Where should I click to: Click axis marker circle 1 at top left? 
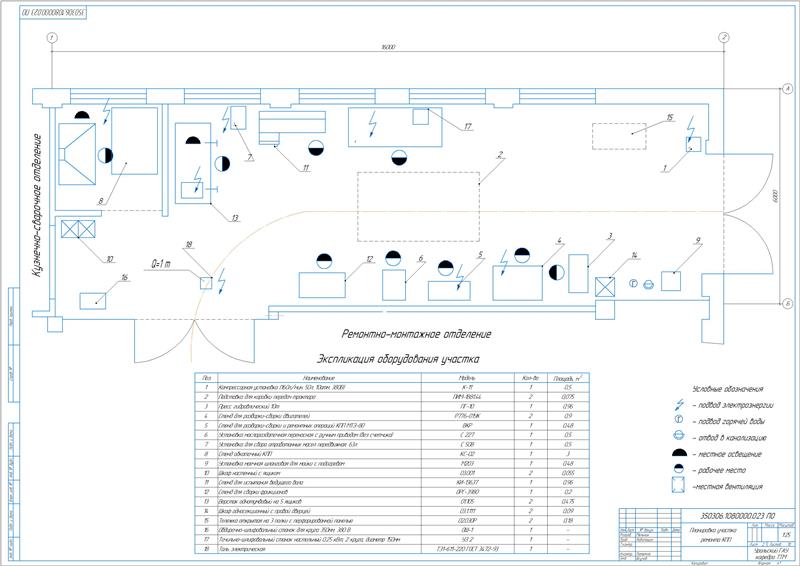(x=52, y=38)
